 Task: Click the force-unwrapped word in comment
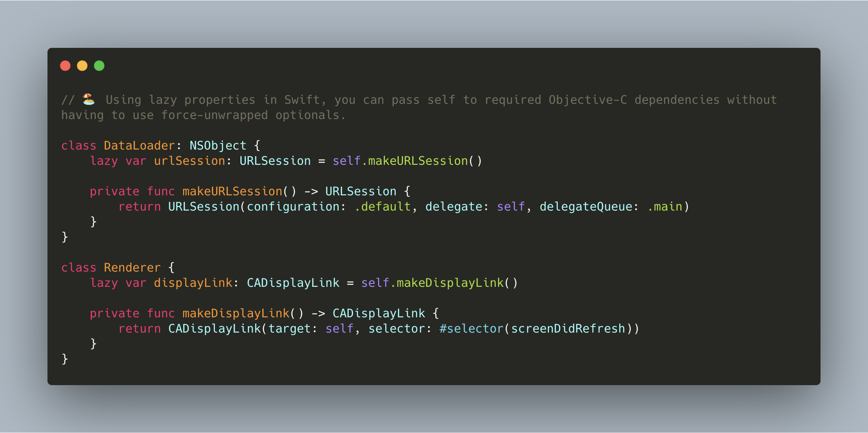[x=214, y=115]
